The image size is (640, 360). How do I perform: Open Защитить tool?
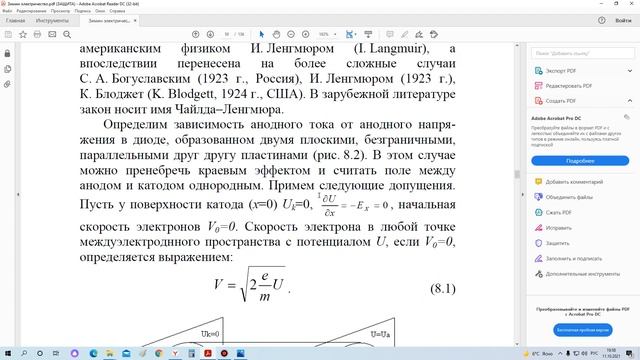(x=557, y=243)
